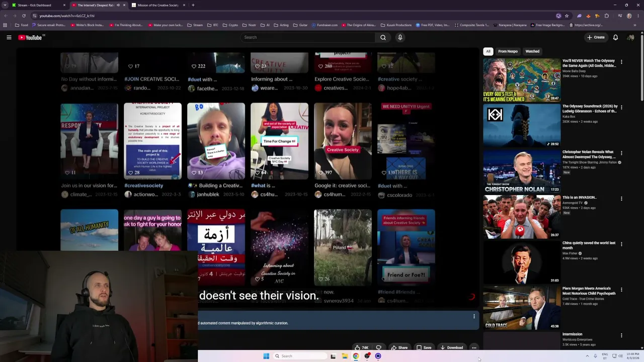This screenshot has width=644, height=362.
Task: Click the Download button
Action: point(451,347)
